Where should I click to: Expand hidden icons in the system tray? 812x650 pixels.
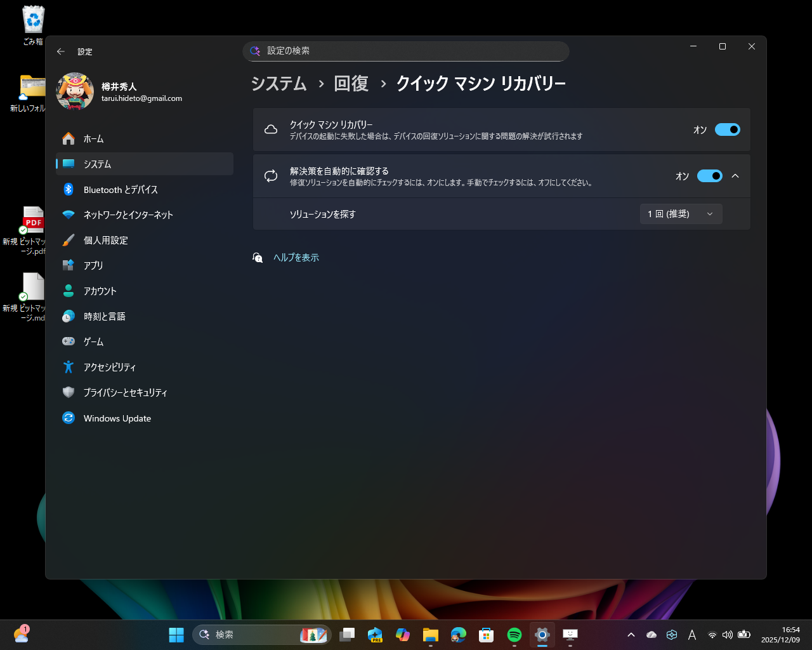click(x=631, y=633)
